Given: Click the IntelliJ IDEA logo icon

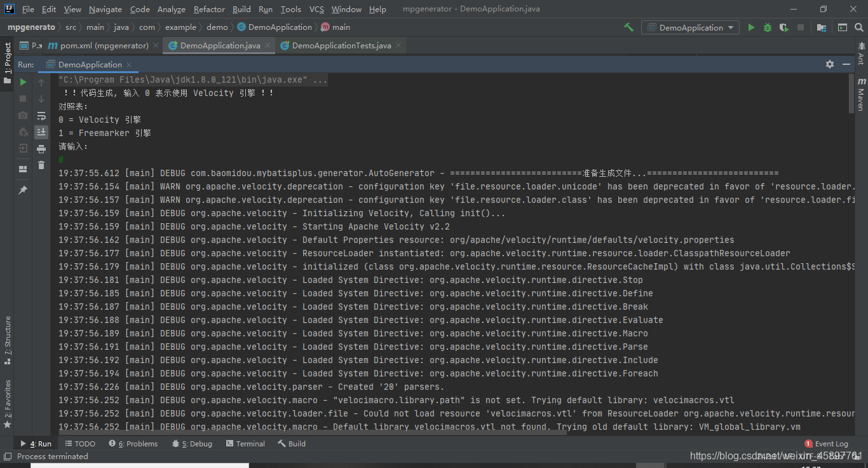Looking at the screenshot, I should tap(10, 9).
